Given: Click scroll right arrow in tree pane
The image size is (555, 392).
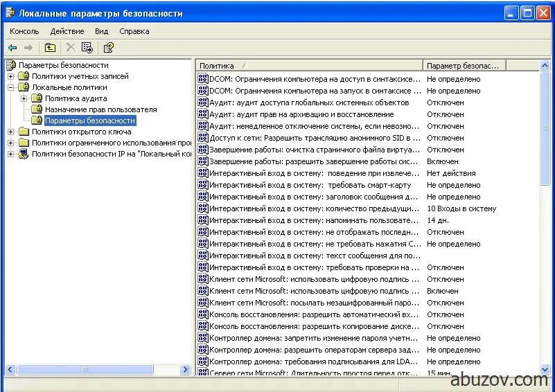Looking at the screenshot, I should pyautogui.click(x=185, y=369).
